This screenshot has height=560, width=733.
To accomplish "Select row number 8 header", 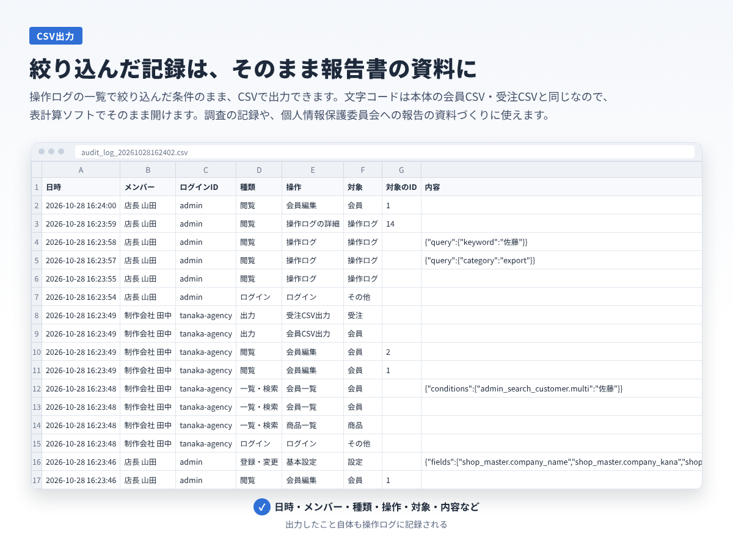I will [x=37, y=315].
